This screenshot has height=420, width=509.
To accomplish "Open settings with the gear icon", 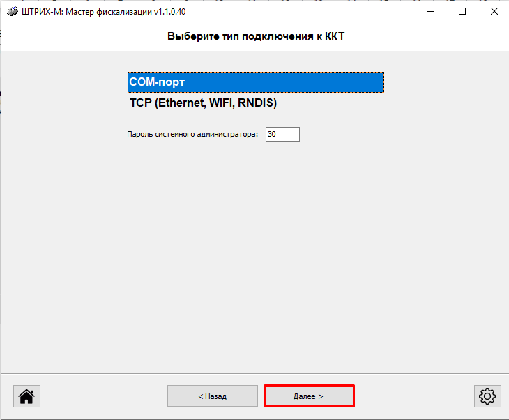I will (x=487, y=396).
